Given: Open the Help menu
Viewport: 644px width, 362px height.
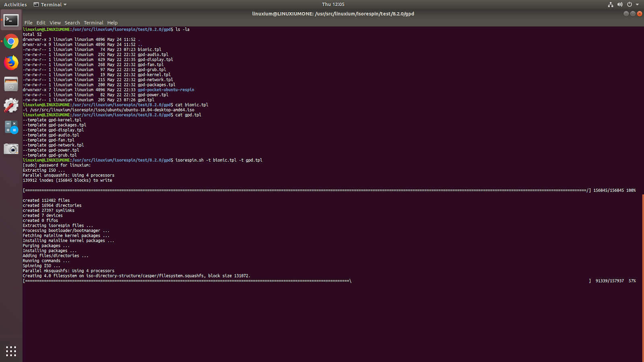Looking at the screenshot, I should [112, 23].
